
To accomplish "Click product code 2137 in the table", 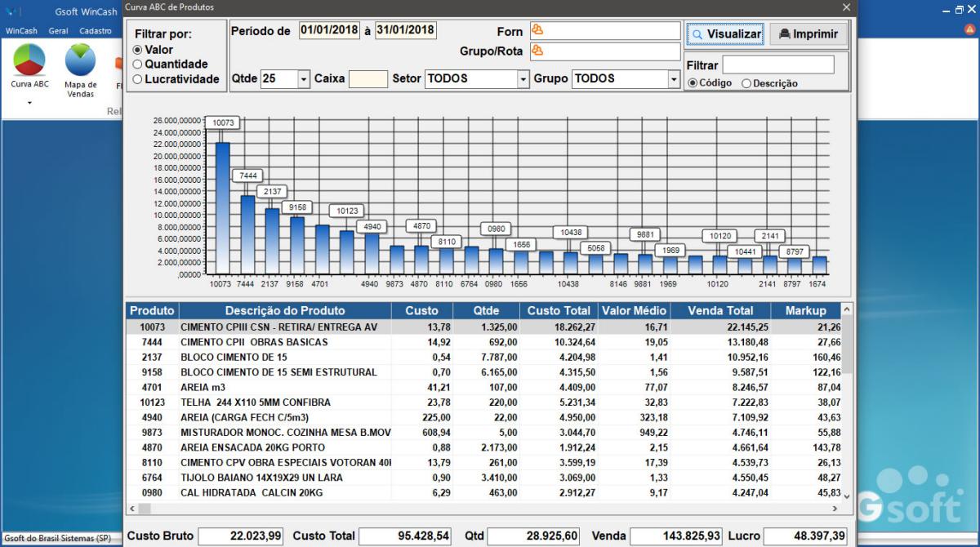I will tap(152, 357).
